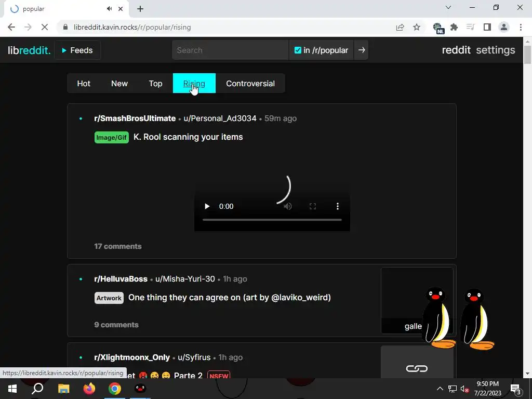Open the link thumbnail on the Xlightmoonx_Only post
The height and width of the screenshot is (399, 532).
tap(417, 362)
